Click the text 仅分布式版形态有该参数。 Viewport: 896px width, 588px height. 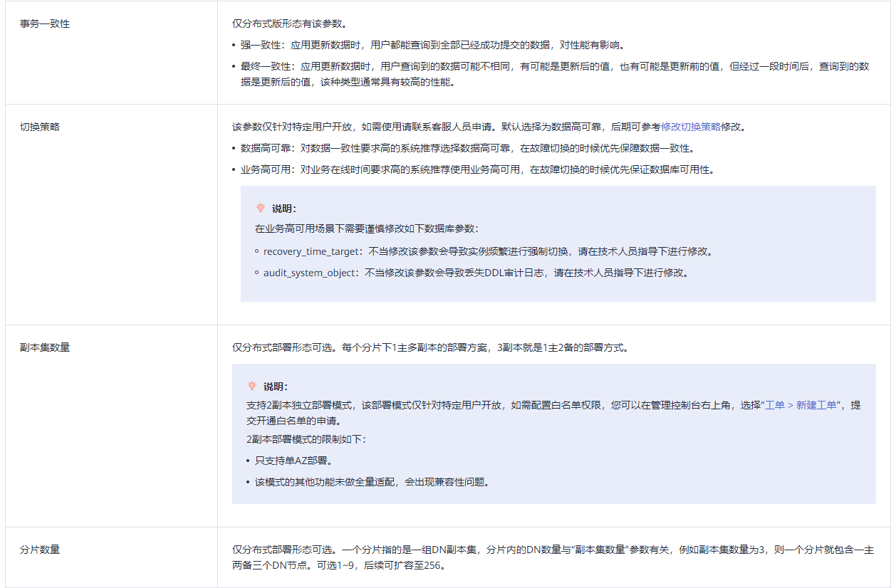(x=289, y=23)
